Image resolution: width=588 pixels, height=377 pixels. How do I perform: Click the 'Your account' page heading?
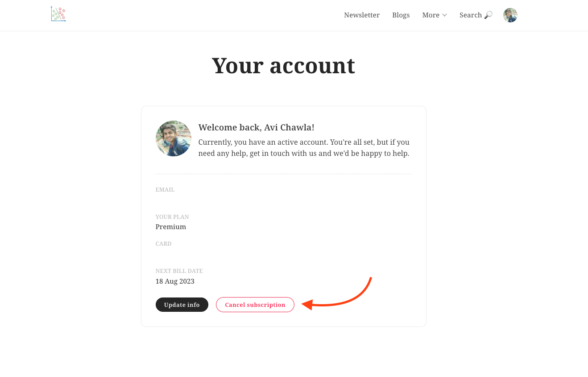(x=284, y=66)
